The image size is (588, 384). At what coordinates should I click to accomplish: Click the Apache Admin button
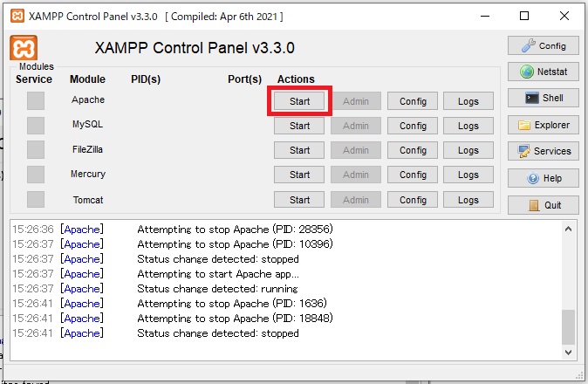(356, 101)
